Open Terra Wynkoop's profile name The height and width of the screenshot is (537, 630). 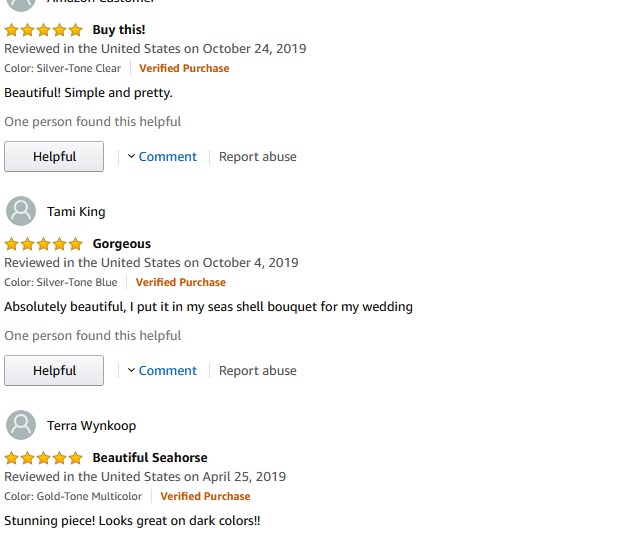click(x=91, y=426)
